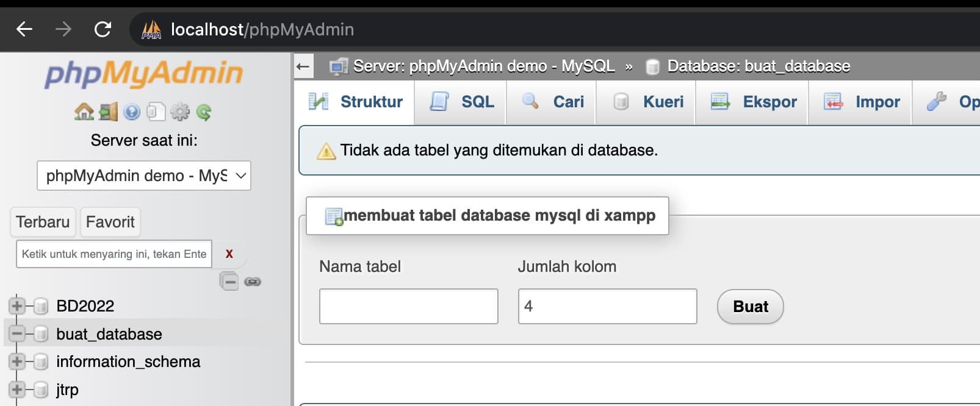Expand the BD2022 database node
The image size is (980, 406).
17,305
